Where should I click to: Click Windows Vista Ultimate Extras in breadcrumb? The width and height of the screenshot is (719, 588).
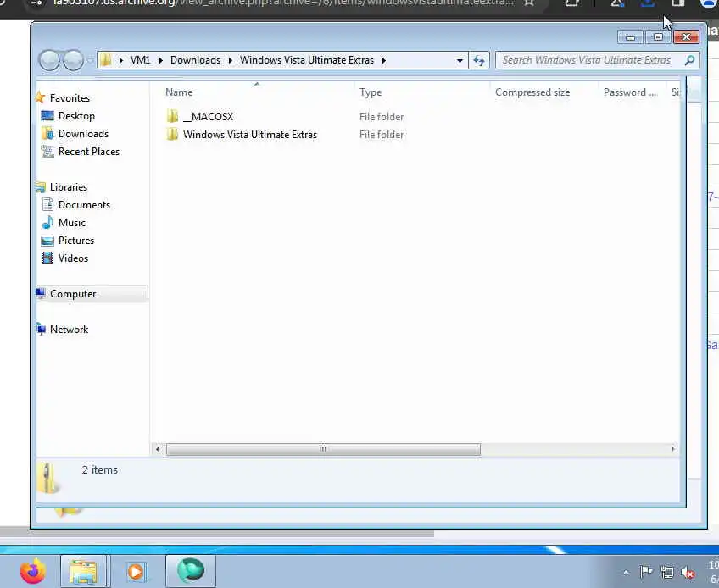click(x=307, y=60)
